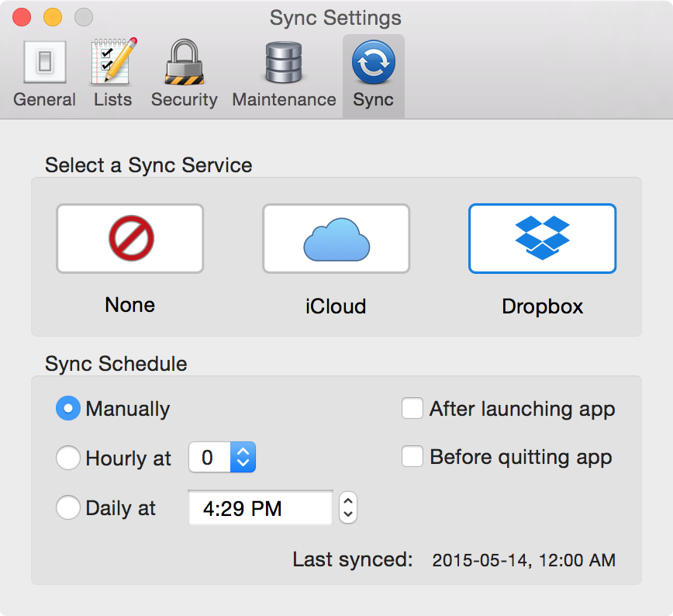The width and height of the screenshot is (673, 616).
Task: Select the Hourly at radio button
Action: click(67, 458)
